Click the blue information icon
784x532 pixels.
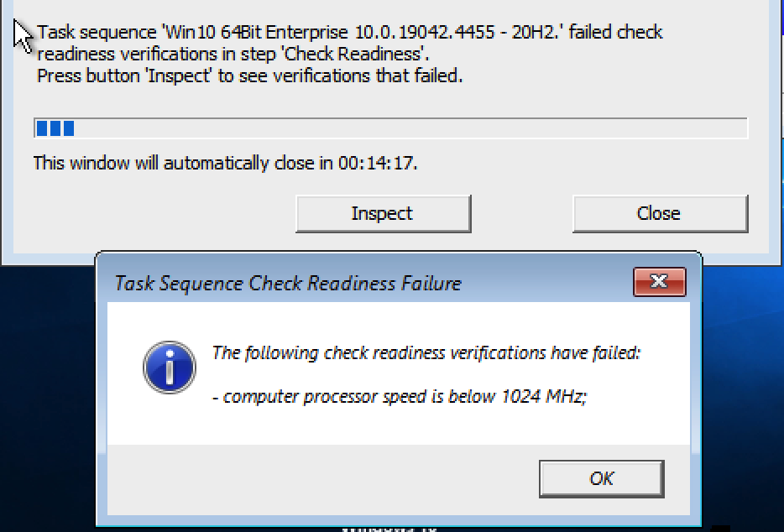(169, 368)
